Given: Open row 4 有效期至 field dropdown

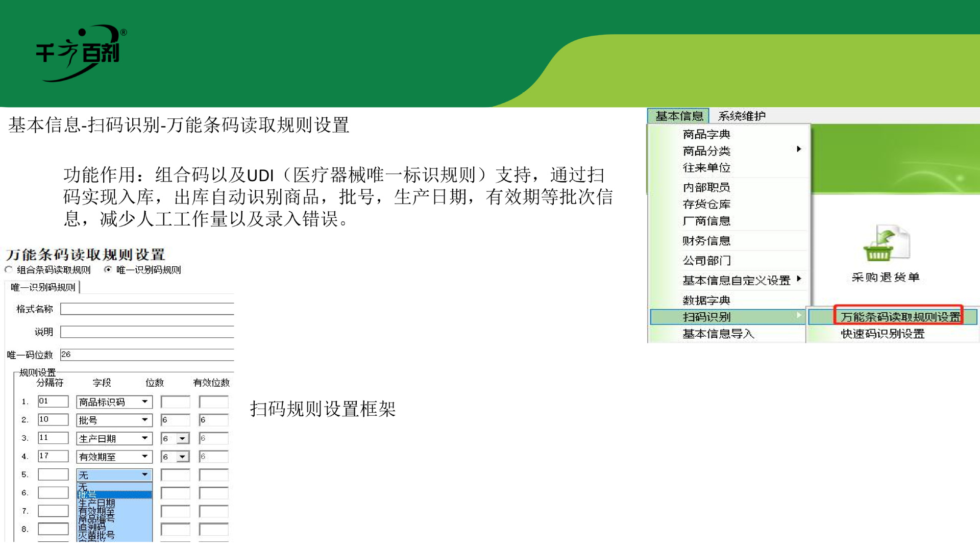Looking at the screenshot, I should pyautogui.click(x=145, y=457).
